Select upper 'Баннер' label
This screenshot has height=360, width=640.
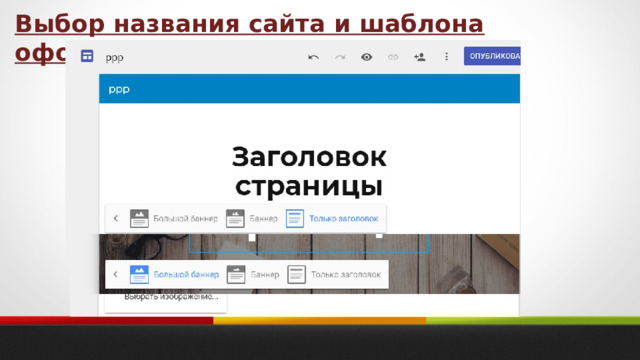tap(264, 219)
